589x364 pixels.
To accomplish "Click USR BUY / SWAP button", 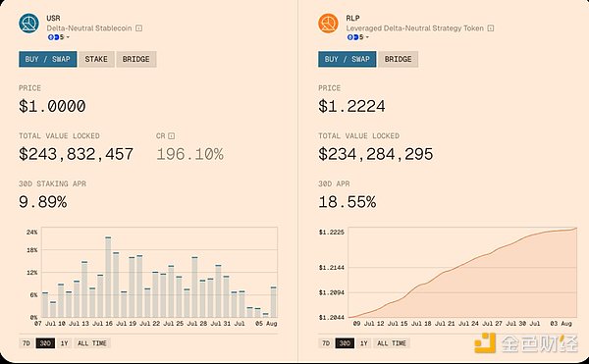I will [48, 59].
